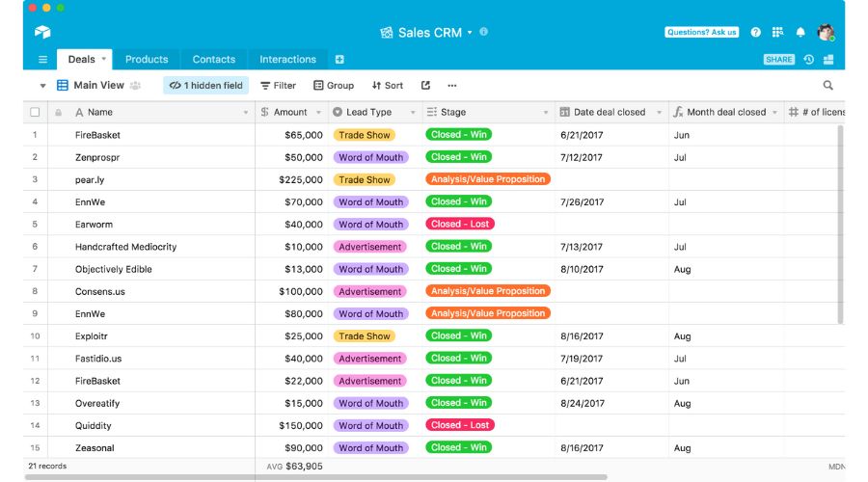Open the Lead Type column dropdown arrow
Screen dimensions: 868x482
click(413, 113)
